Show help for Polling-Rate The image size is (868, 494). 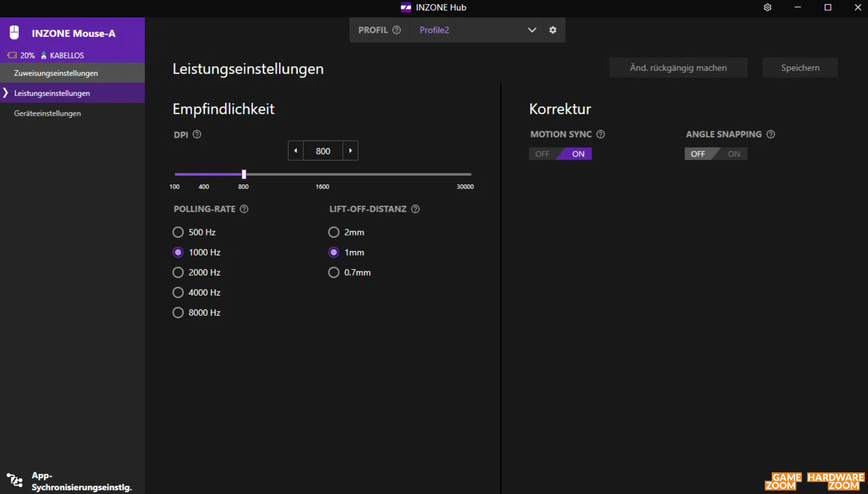(244, 209)
